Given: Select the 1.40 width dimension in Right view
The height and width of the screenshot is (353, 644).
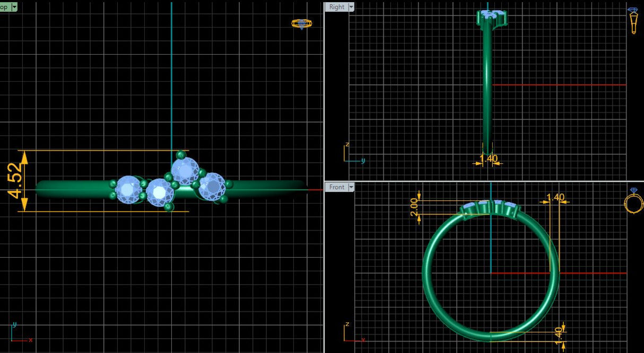Looking at the screenshot, I should pos(488,158).
